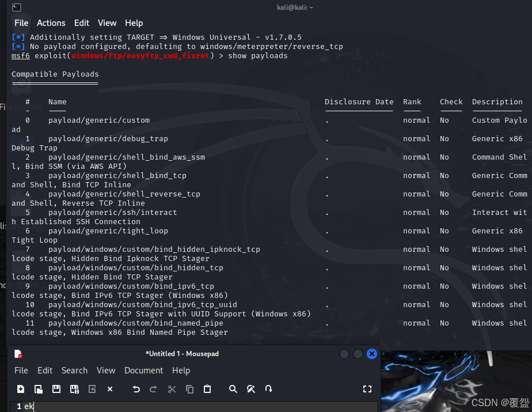Open the terminal View menu
This screenshot has height=412, width=532.
click(x=107, y=22)
